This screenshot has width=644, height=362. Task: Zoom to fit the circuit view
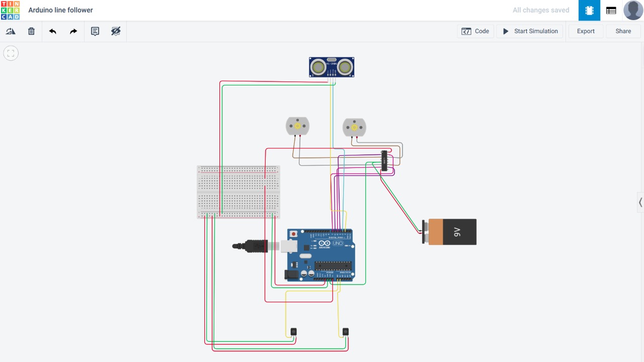click(x=11, y=53)
